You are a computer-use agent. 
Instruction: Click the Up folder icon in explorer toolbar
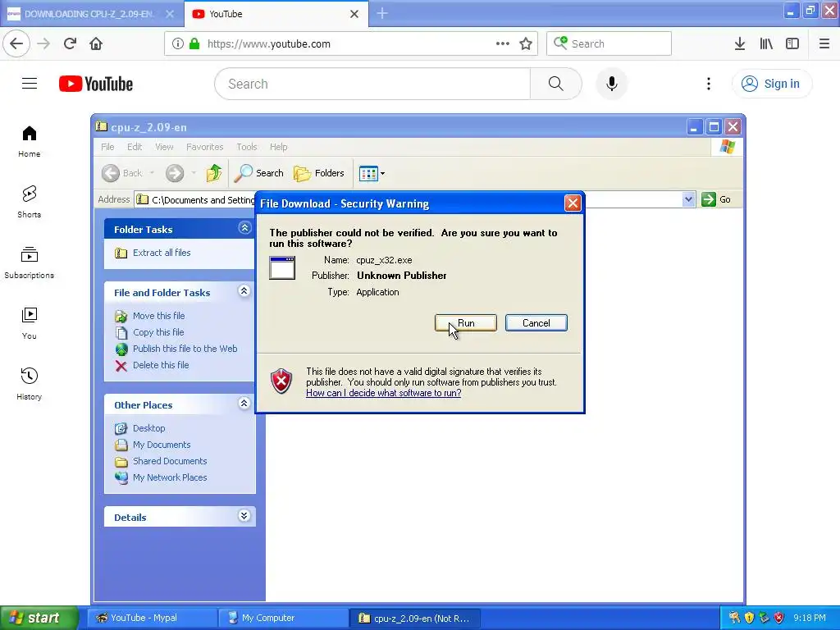tap(214, 173)
